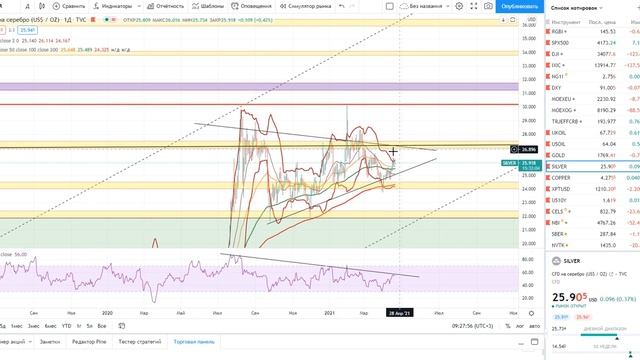Select RGBI row in watchlist

point(593,31)
